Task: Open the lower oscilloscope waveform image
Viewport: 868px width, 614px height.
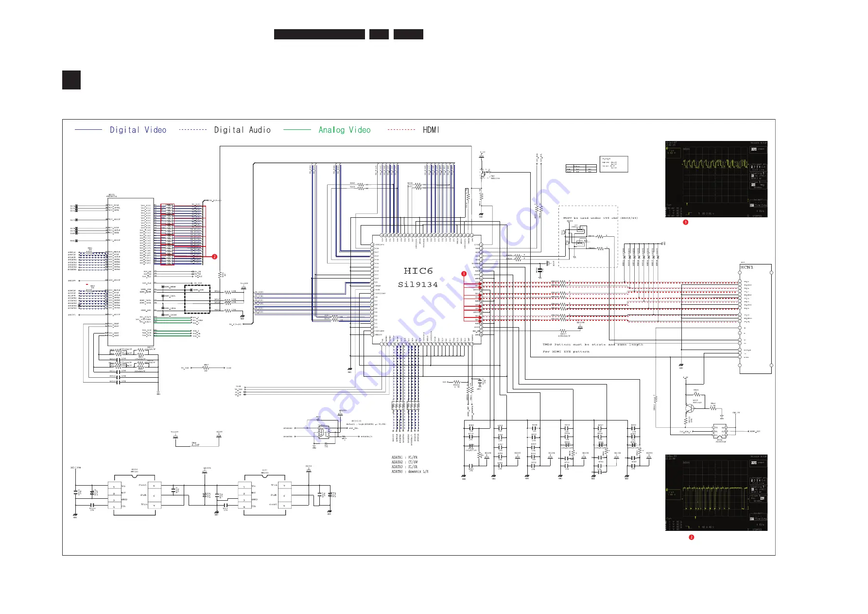Action: pos(716,493)
